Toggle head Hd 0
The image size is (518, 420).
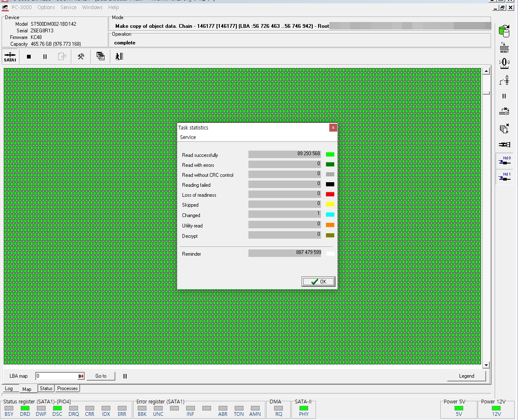(x=504, y=161)
